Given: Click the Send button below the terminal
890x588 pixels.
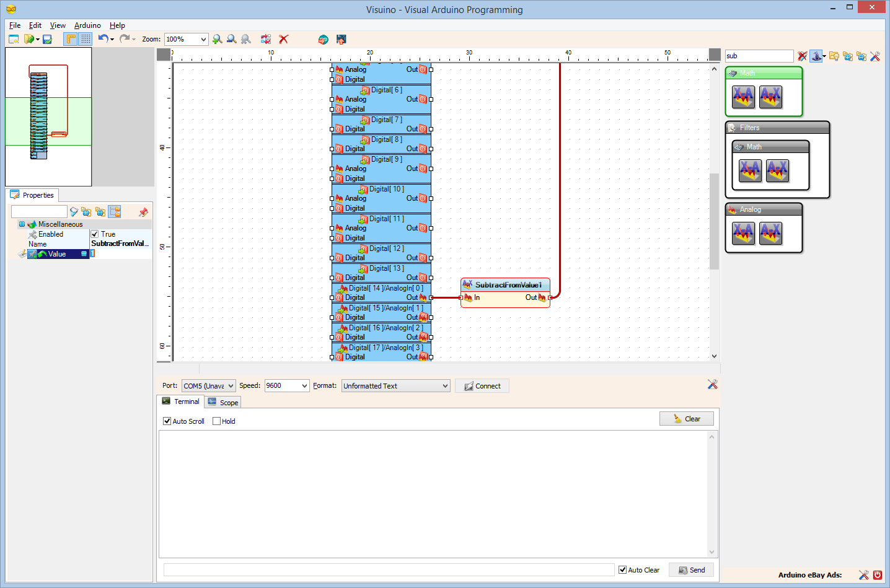Looking at the screenshot, I should (690, 569).
